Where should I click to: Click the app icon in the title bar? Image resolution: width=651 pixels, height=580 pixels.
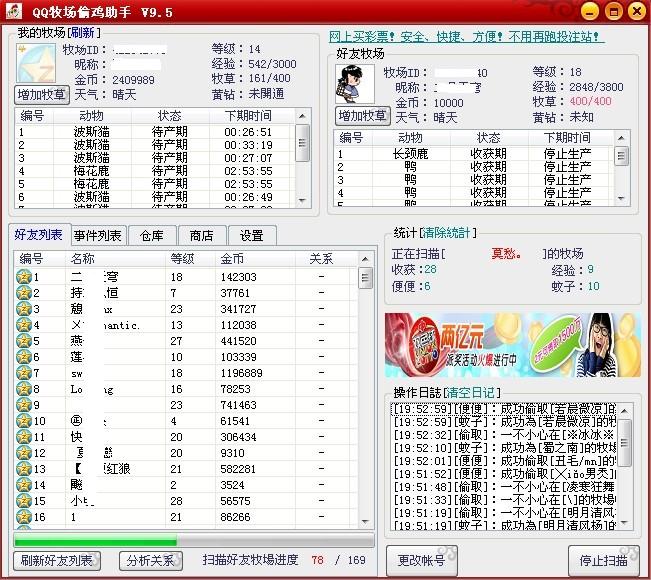coord(14,11)
